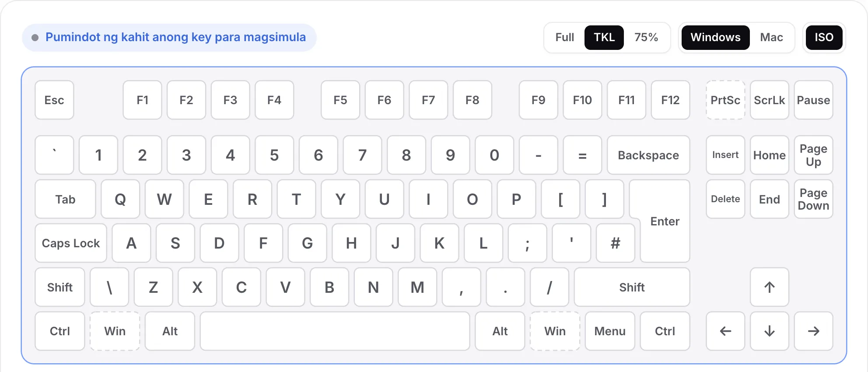Click the Home key
The image size is (868, 372).
coord(769,155)
